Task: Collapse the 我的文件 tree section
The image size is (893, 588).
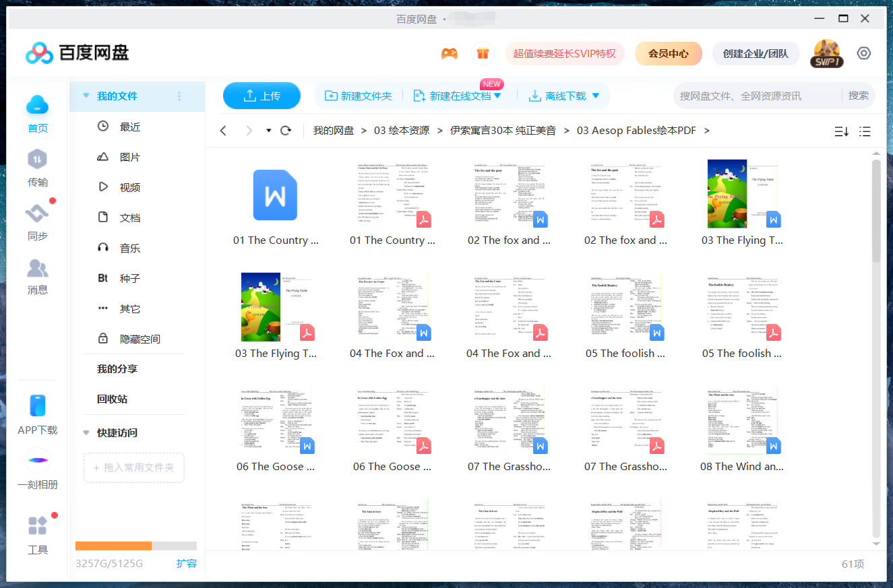Action: tap(86, 96)
